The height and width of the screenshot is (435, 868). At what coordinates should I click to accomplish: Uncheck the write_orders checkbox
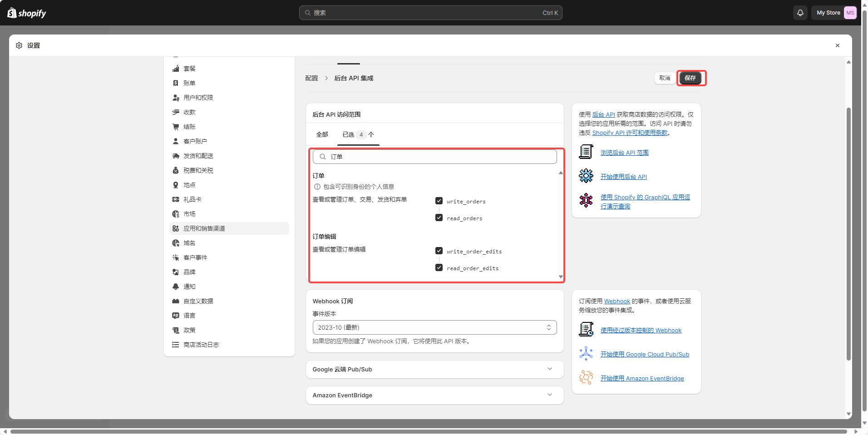[x=439, y=201]
